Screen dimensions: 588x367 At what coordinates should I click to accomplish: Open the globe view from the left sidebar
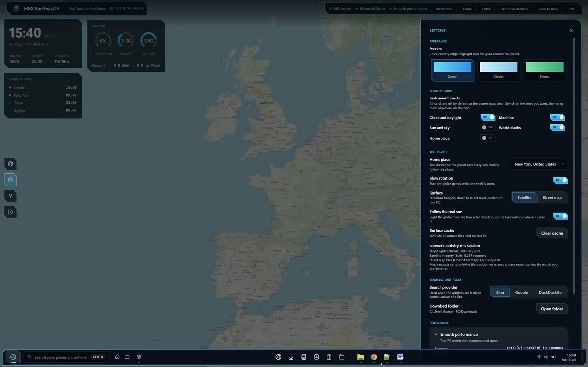point(10,164)
